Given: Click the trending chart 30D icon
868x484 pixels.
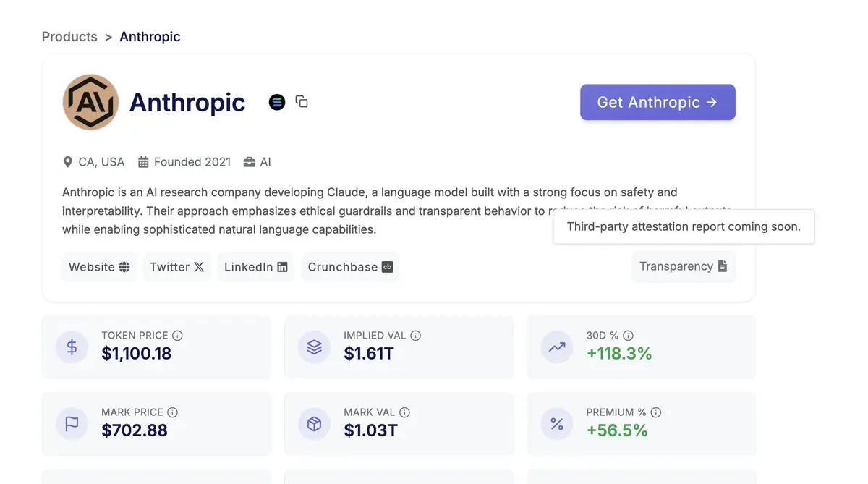Looking at the screenshot, I should [556, 347].
